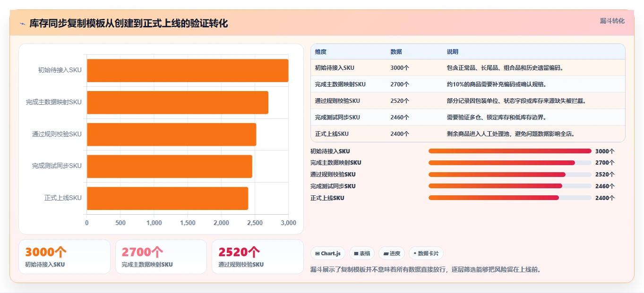The image size is (644, 293).
Task: Click the 完成测试同步SKU progress bar
Action: point(510,186)
